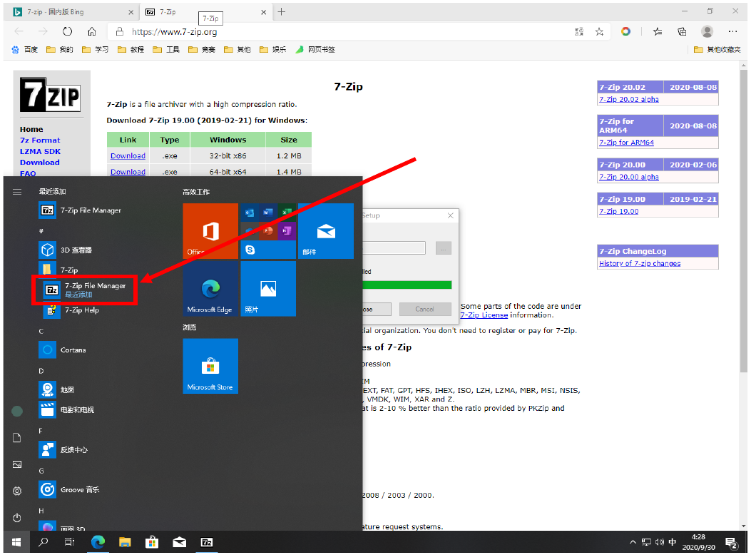Open Groove 音乐 from the app list
The height and width of the screenshot is (560, 756).
pos(79,490)
